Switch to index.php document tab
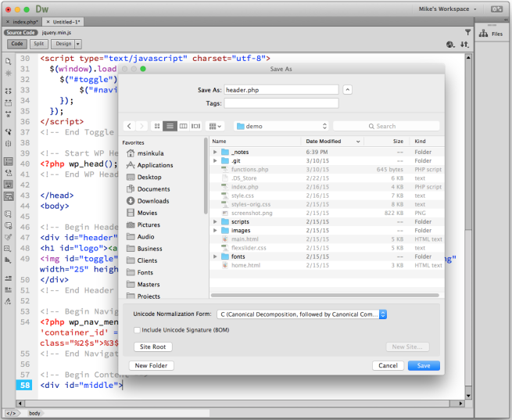The image size is (512, 420). (23, 22)
